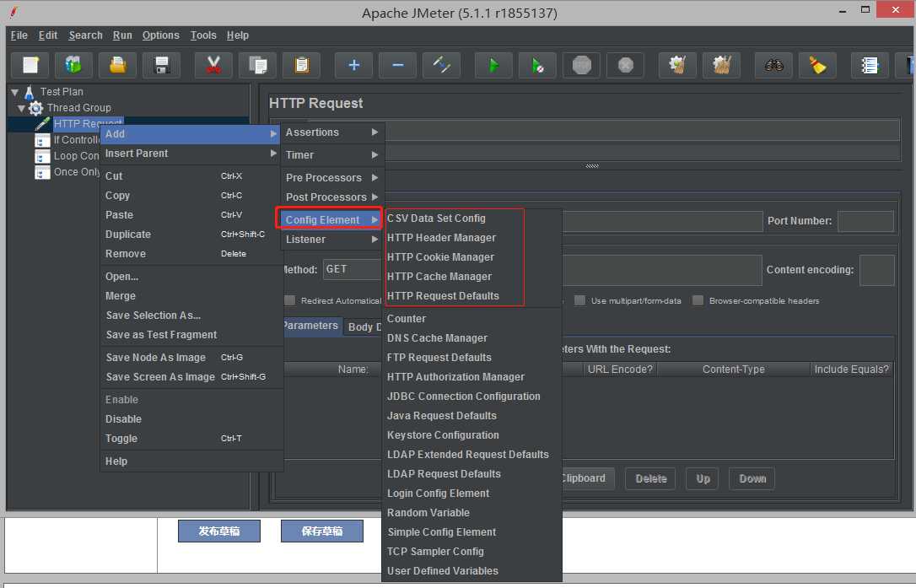916x588 pixels.
Task: Open the Tools menu
Action: pyautogui.click(x=203, y=35)
